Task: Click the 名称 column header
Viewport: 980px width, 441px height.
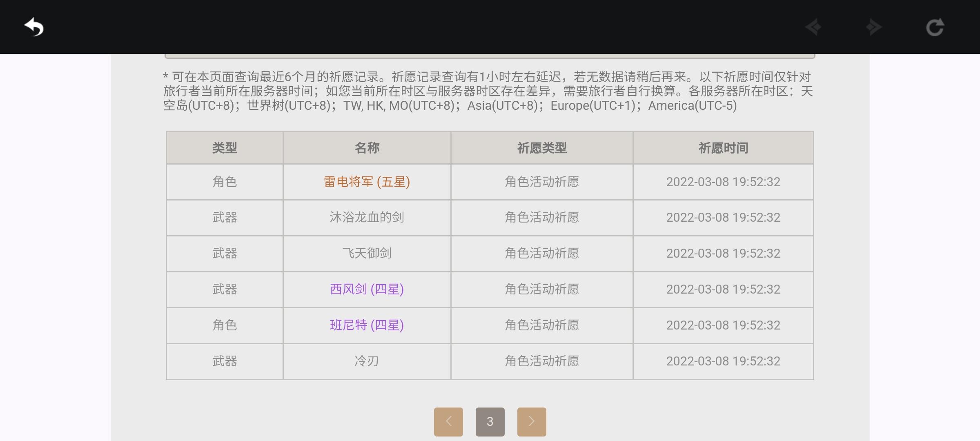Action: pyautogui.click(x=367, y=148)
